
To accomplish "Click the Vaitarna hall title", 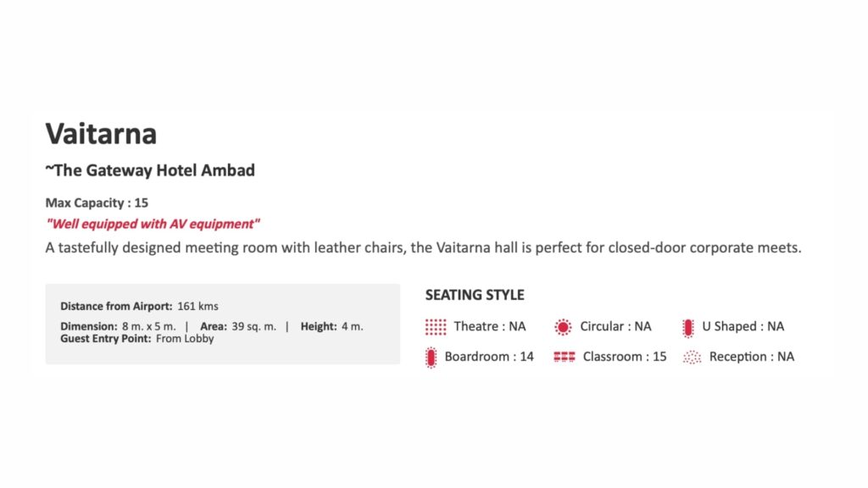I will click(101, 134).
